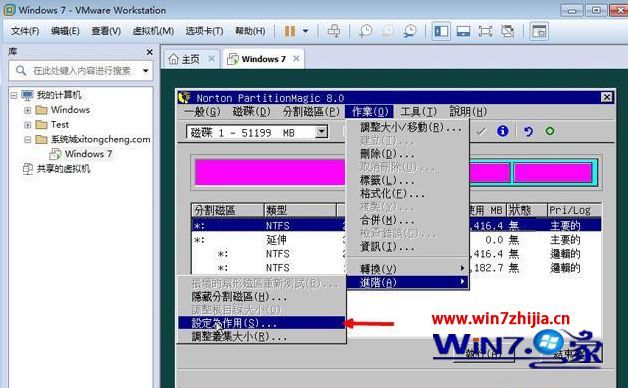
Task: Close the 库 library panel
Action: (x=149, y=52)
